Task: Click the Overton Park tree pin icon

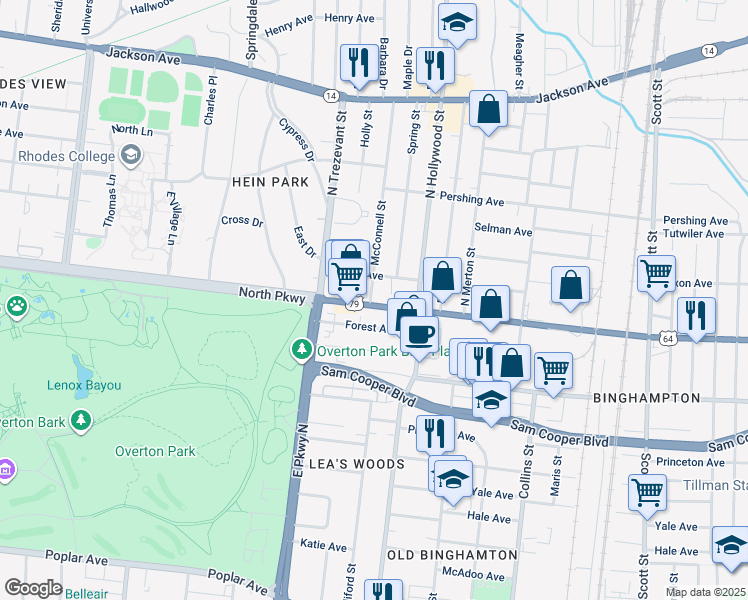Action: pos(301,350)
